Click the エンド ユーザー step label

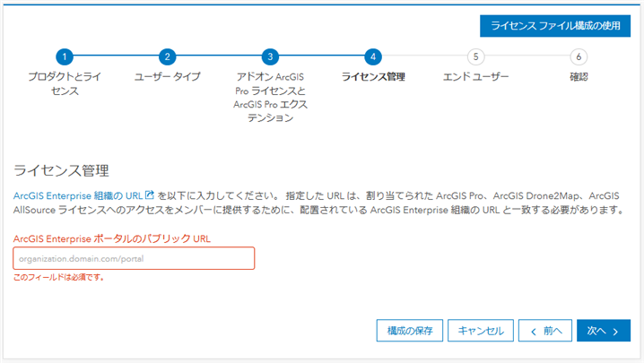[x=475, y=76]
